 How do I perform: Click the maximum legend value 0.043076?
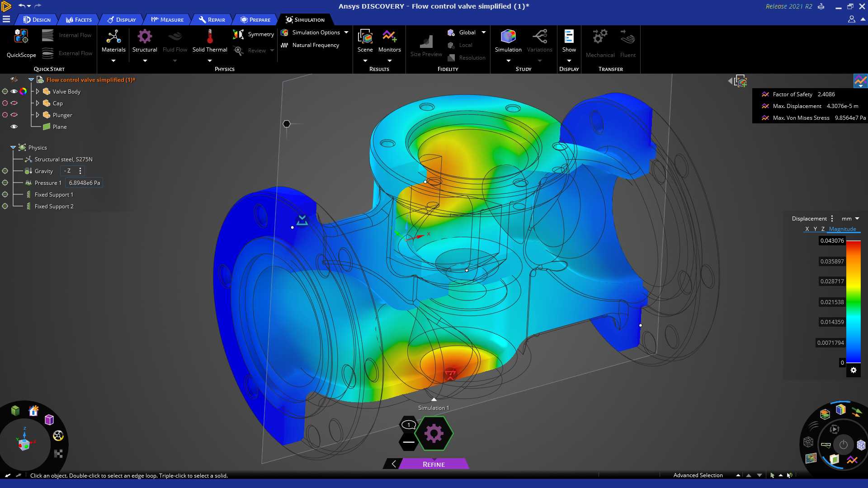[832, 241]
